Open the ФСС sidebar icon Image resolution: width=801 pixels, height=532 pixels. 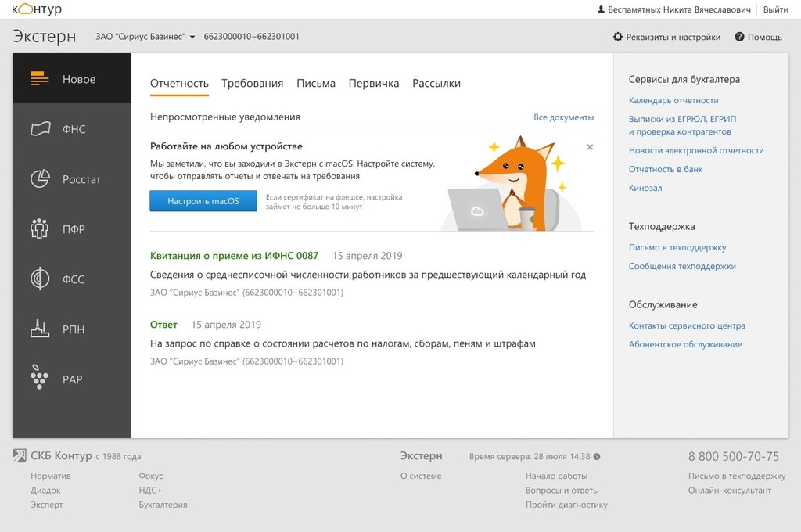click(x=40, y=279)
